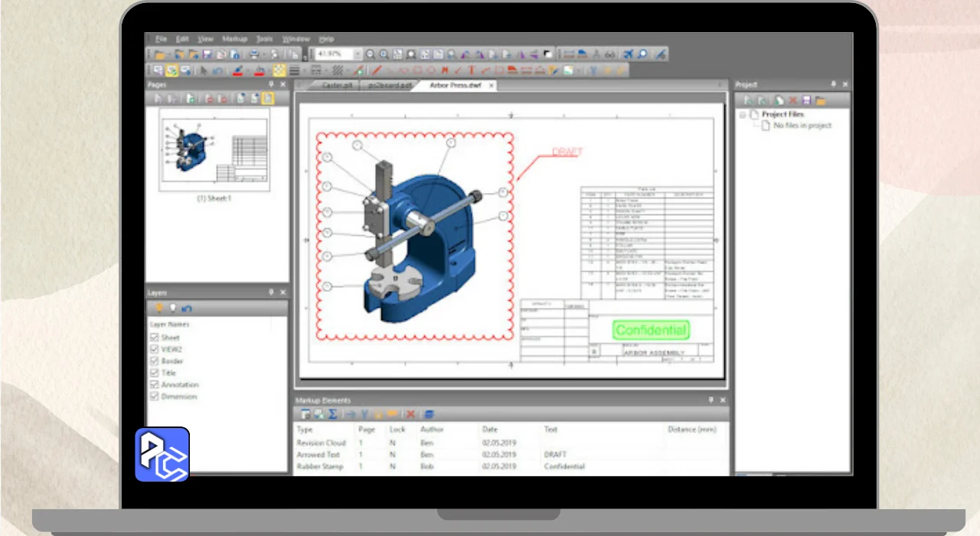This screenshot has height=536, width=980.
Task: Disable the Dimension layer checkbox
Action: point(155,397)
